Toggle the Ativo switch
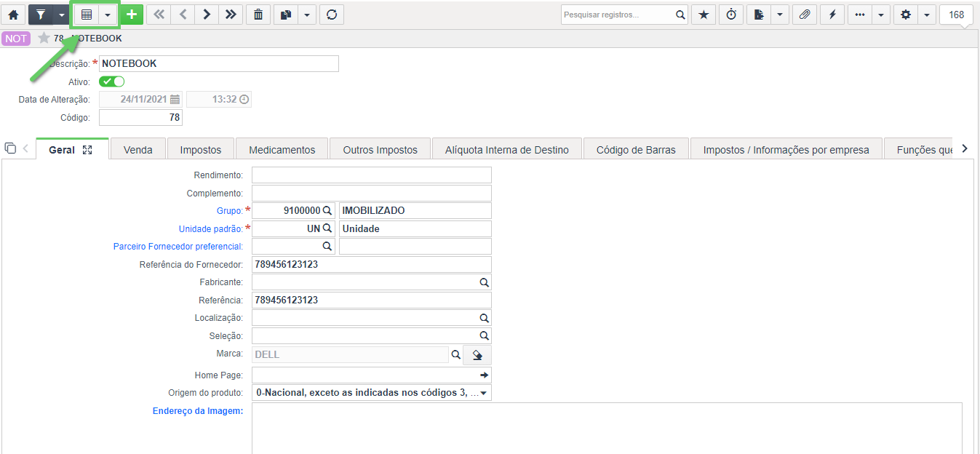Viewport: 980px width, 454px height. [x=112, y=81]
